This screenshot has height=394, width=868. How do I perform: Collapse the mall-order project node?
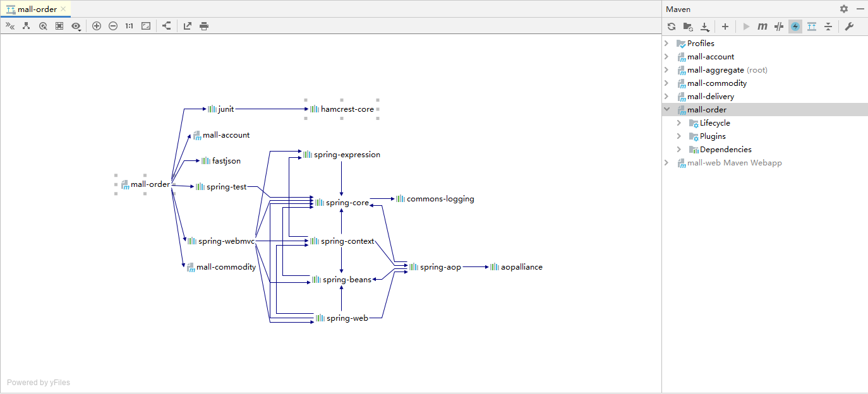[666, 110]
